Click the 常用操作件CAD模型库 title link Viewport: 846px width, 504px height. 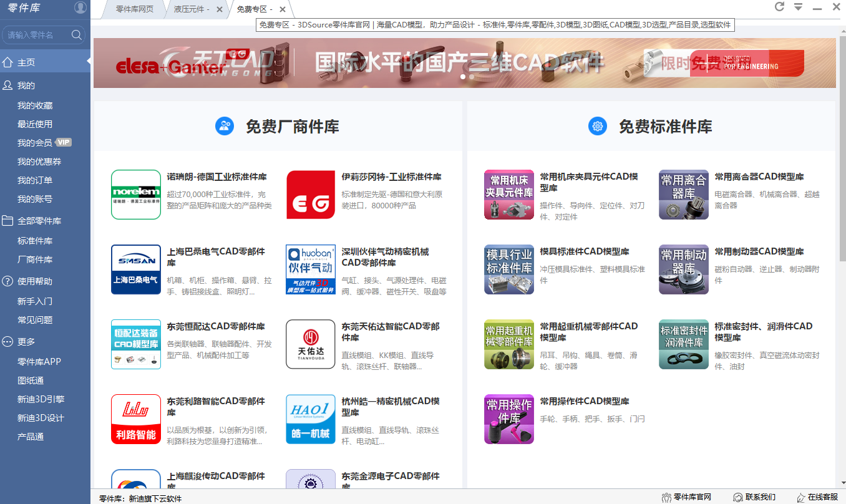(x=585, y=401)
